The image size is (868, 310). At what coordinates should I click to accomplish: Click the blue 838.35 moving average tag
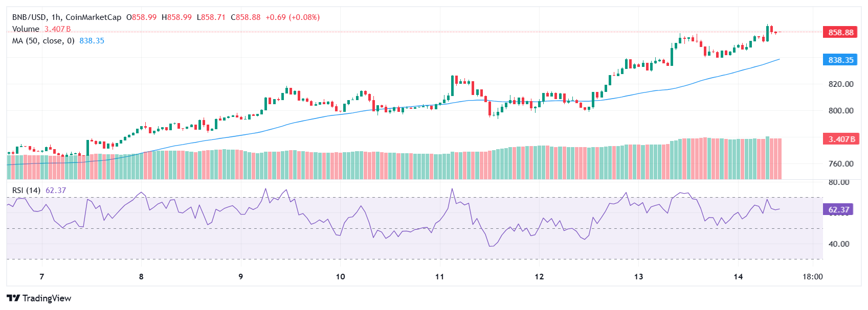(841, 60)
